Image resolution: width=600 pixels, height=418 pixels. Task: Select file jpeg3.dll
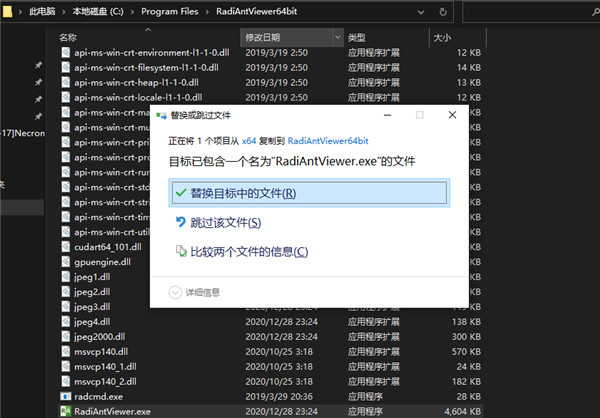pos(92,307)
